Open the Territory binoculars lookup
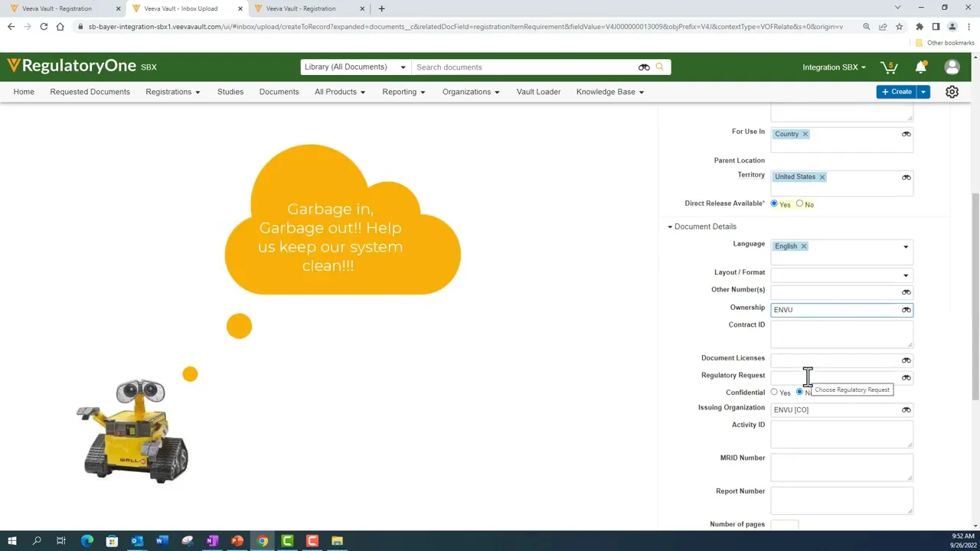This screenshot has height=551, width=980. click(x=906, y=177)
